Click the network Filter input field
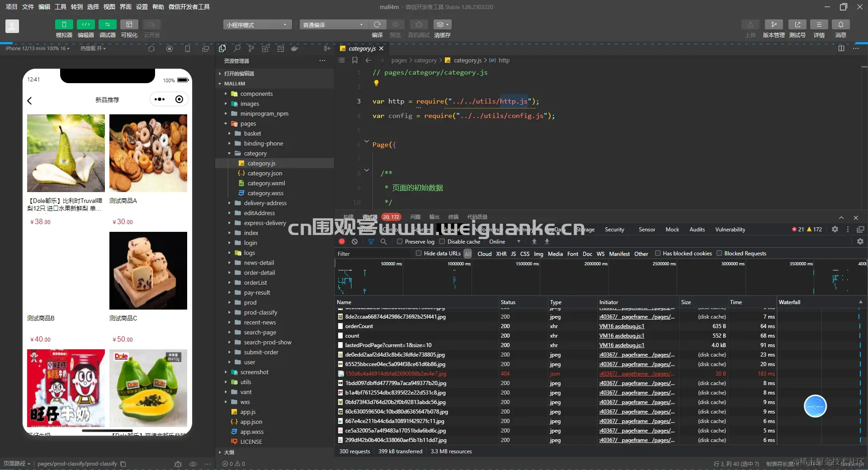The image size is (868, 470). click(373, 254)
